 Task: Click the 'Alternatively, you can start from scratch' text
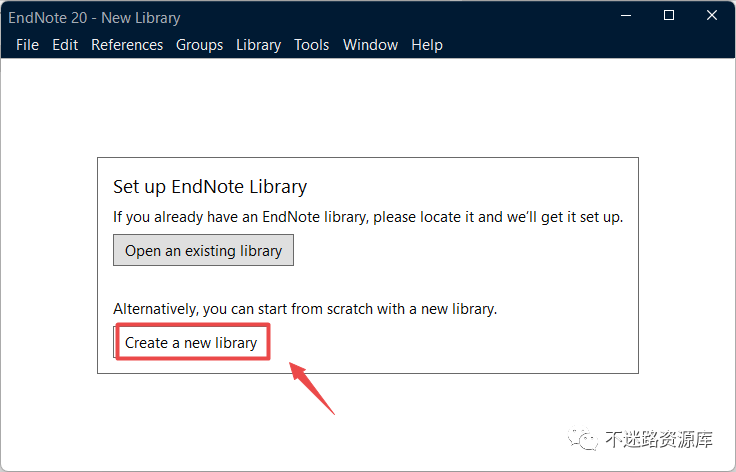pos(305,309)
